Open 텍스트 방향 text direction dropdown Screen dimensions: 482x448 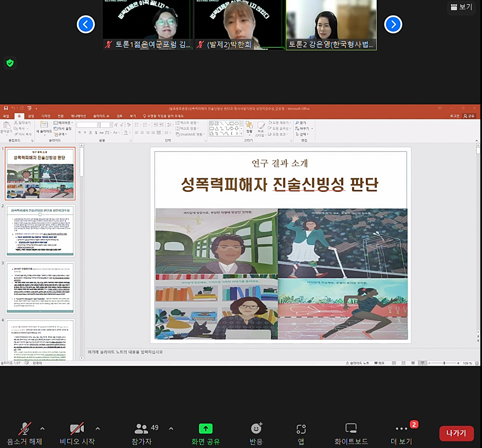point(187,123)
